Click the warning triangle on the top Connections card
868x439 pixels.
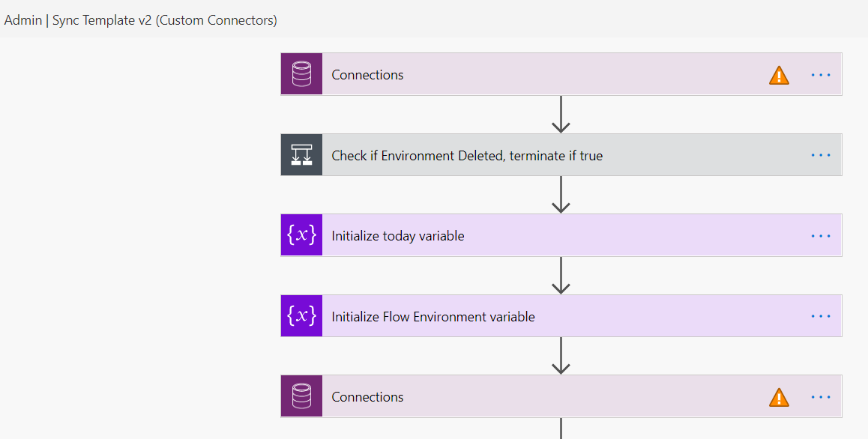pyautogui.click(x=779, y=74)
